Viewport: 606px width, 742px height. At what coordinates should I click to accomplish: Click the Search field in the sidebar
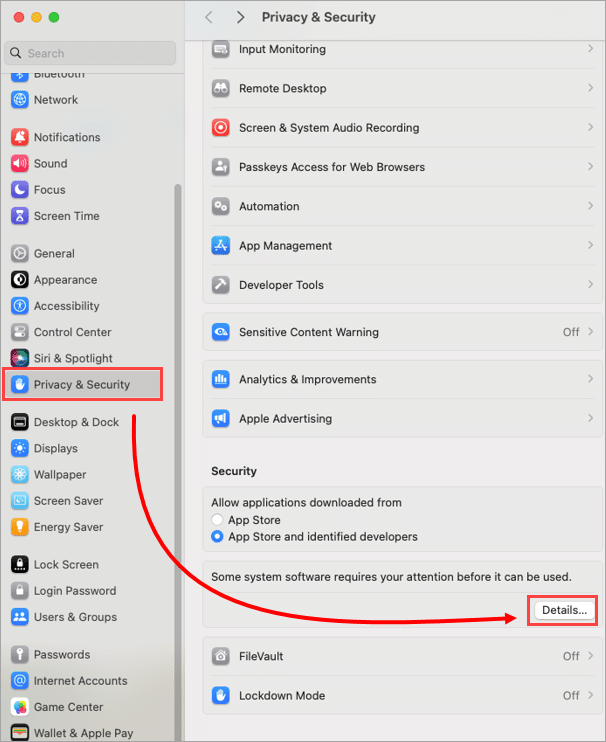point(90,53)
